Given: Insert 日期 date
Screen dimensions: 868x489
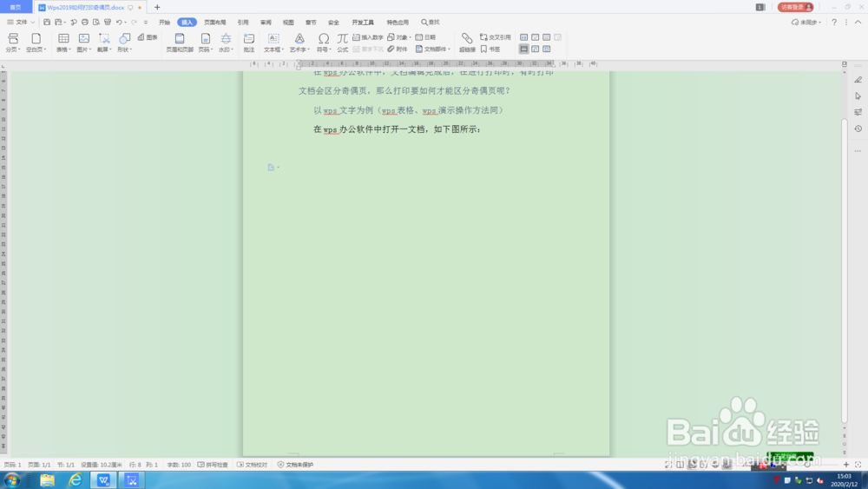Looking at the screenshot, I should (425, 37).
